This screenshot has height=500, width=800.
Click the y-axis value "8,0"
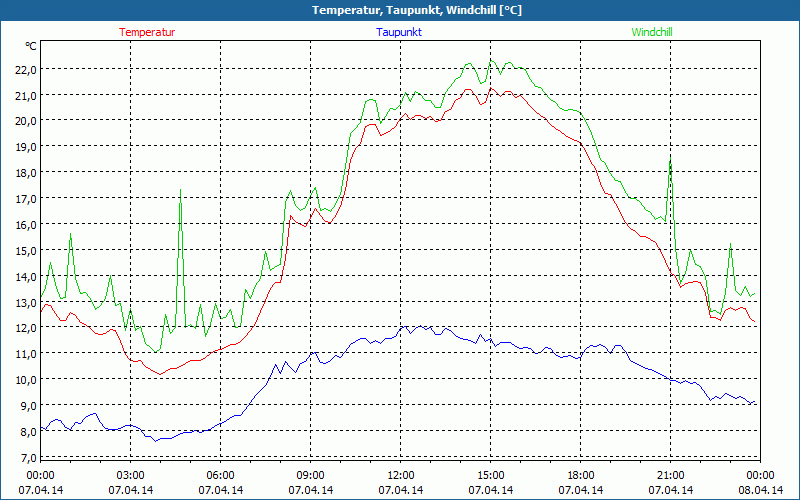click(28, 432)
